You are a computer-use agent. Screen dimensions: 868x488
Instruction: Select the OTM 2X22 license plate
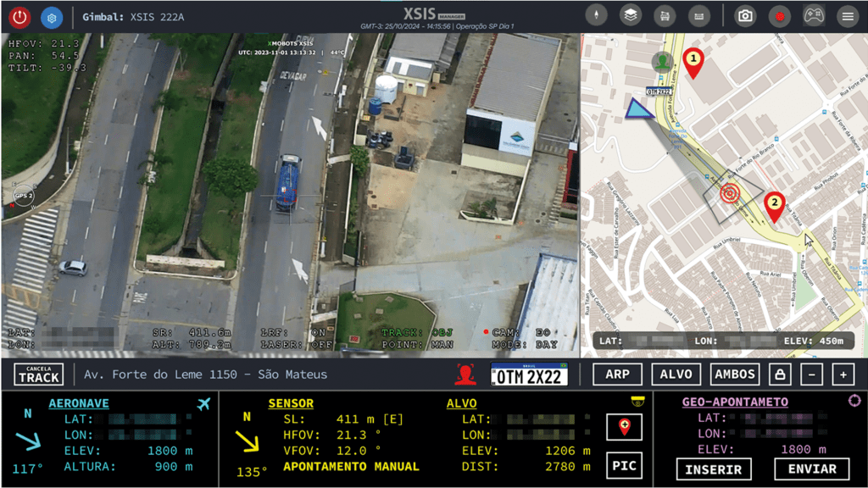pyautogui.click(x=530, y=374)
